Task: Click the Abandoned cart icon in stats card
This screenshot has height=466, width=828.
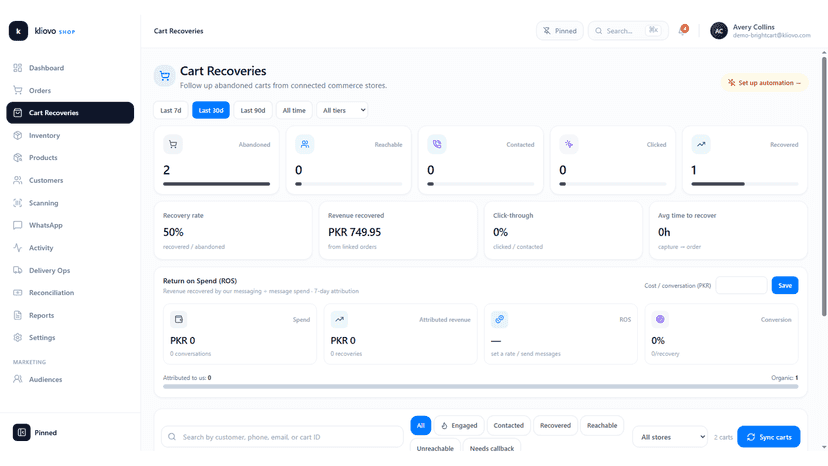Action: pos(173,144)
